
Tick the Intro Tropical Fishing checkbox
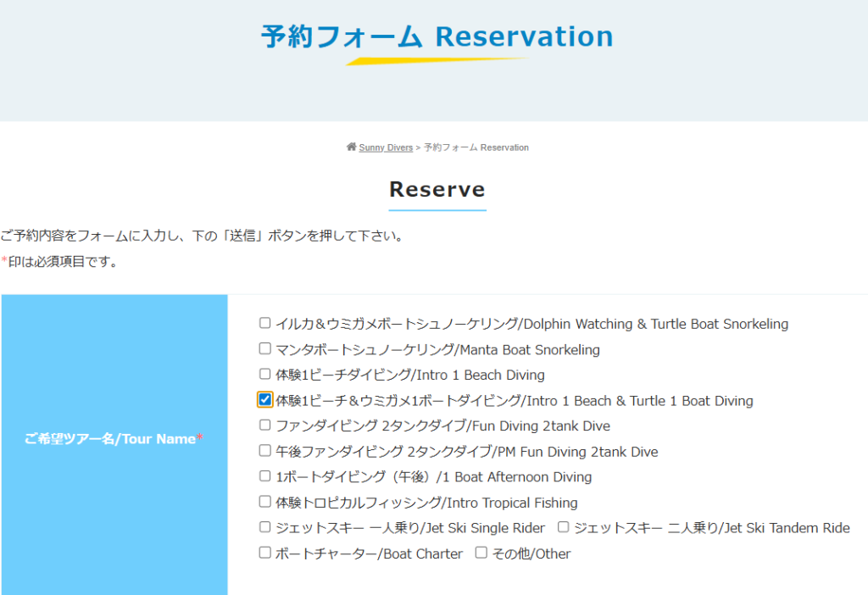265,502
